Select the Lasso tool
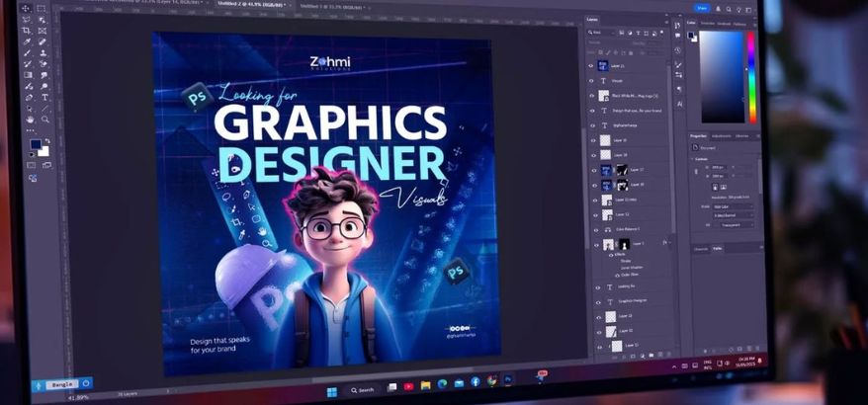Image resolution: width=868 pixels, height=405 pixels. 27,20
